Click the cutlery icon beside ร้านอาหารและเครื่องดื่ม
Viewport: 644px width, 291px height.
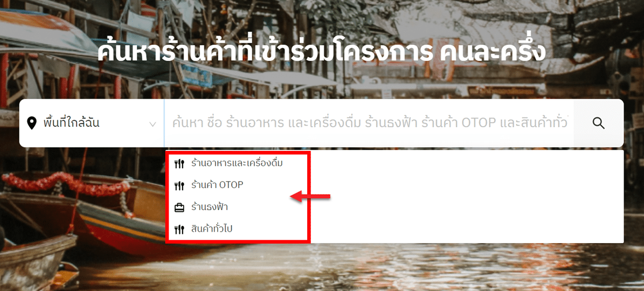tap(179, 164)
